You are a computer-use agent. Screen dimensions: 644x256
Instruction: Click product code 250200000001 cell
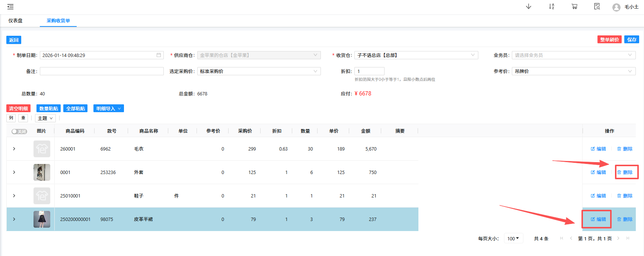tap(75, 219)
